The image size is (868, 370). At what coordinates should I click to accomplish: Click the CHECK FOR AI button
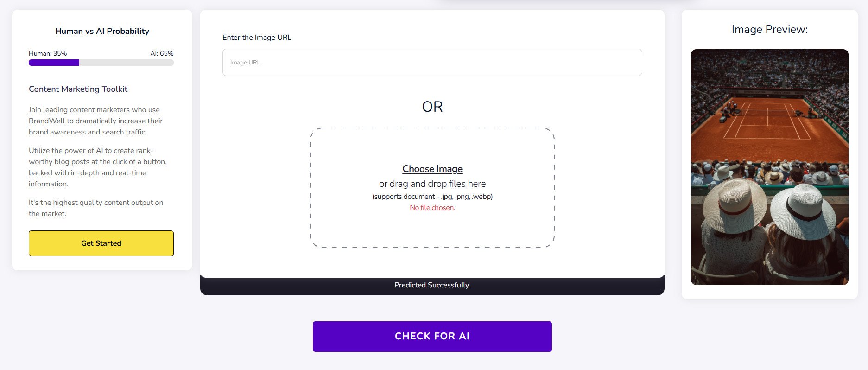[432, 336]
